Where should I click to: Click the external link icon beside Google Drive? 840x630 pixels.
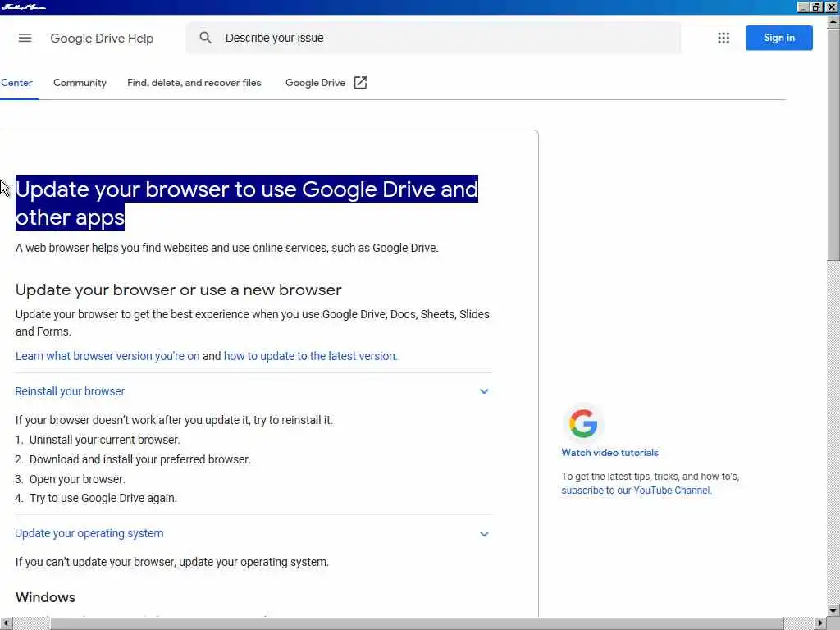[361, 83]
